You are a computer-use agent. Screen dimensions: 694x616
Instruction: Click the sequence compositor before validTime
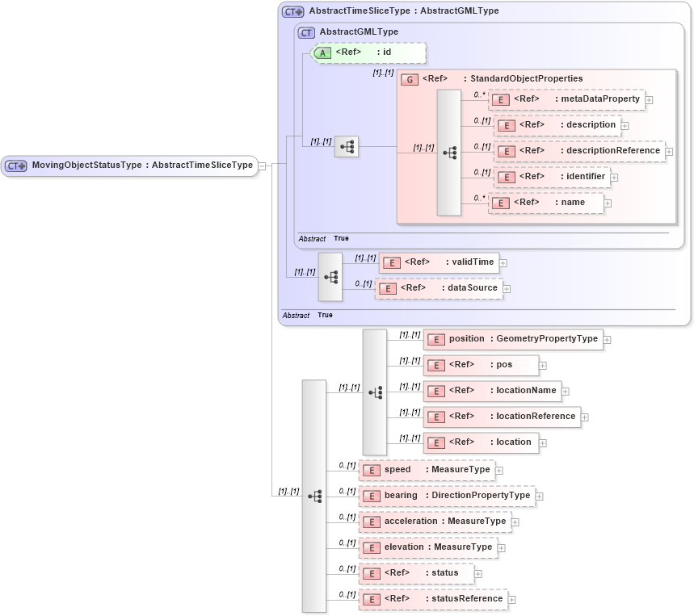(330, 277)
